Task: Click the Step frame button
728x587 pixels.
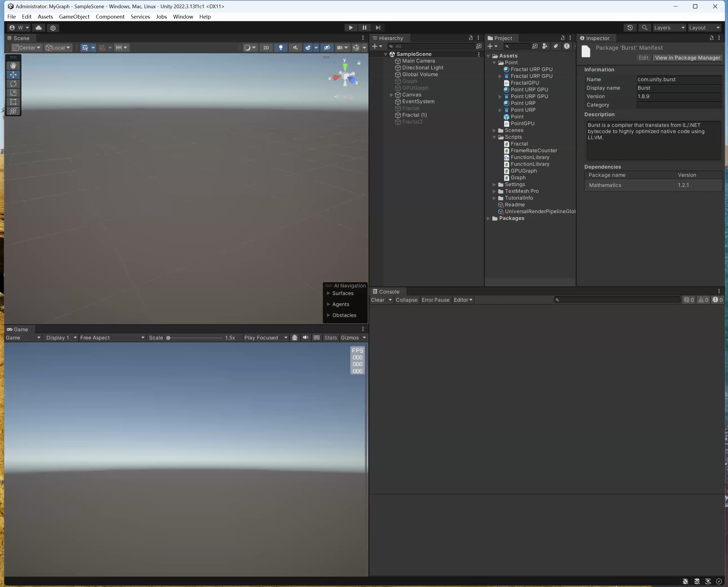Action: point(378,27)
